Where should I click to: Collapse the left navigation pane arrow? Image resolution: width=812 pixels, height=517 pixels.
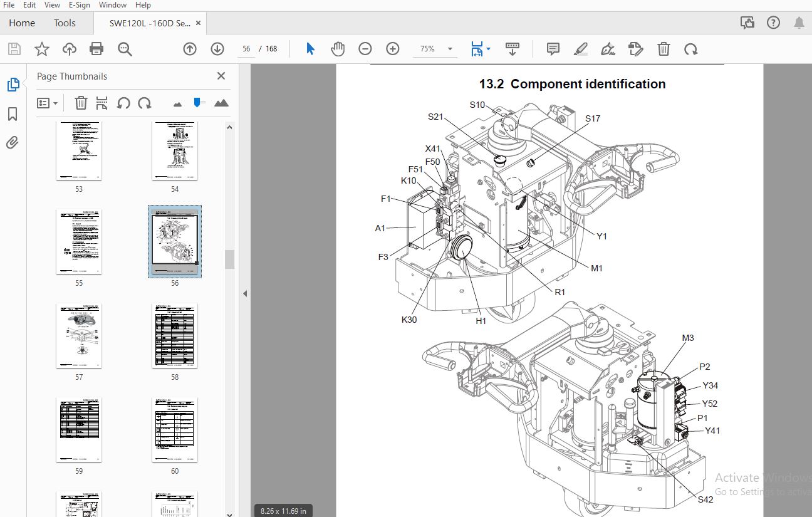coord(245,293)
